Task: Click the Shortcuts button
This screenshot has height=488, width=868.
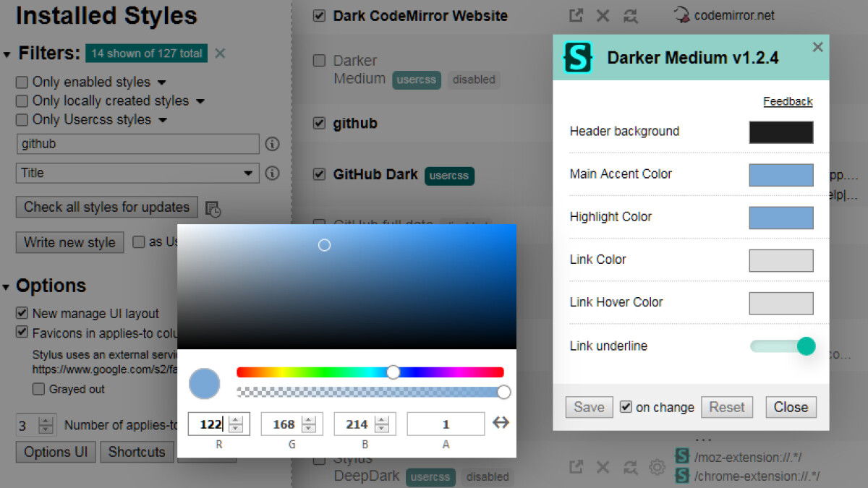Action: click(x=137, y=452)
